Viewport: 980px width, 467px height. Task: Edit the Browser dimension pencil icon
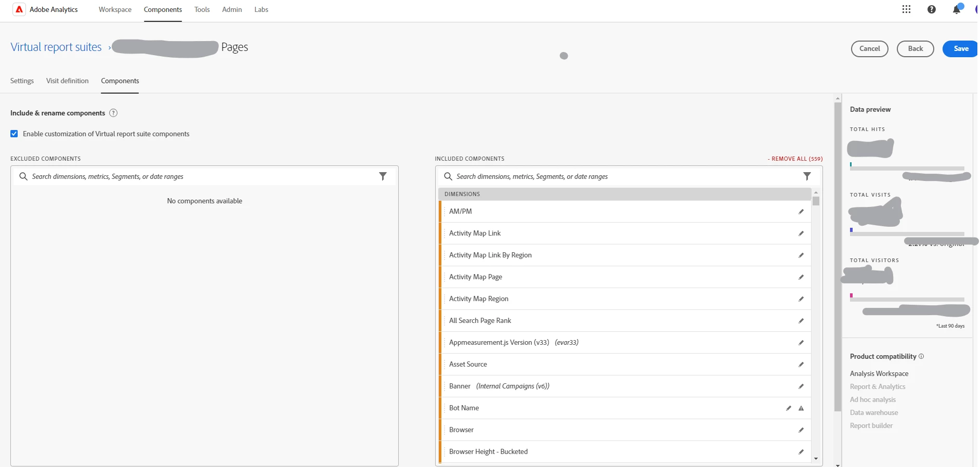tap(801, 430)
